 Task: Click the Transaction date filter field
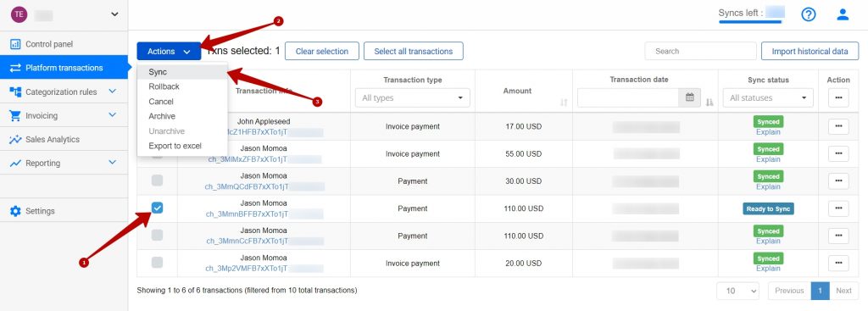click(x=628, y=97)
